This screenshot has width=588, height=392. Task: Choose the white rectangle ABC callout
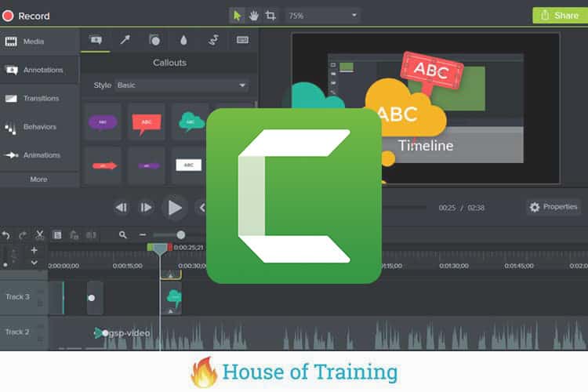189,165
